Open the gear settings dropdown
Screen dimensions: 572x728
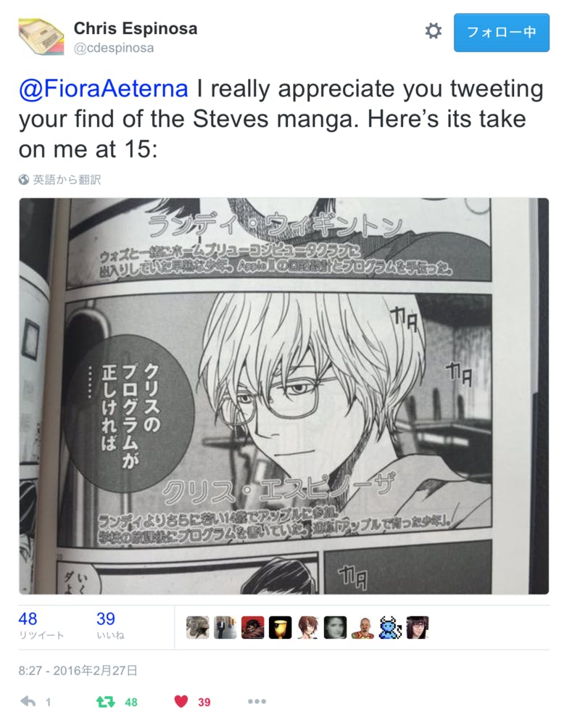coord(434,32)
